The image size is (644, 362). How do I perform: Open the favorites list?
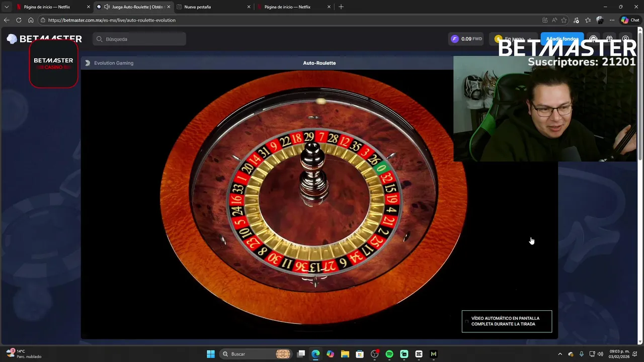click(x=588, y=20)
